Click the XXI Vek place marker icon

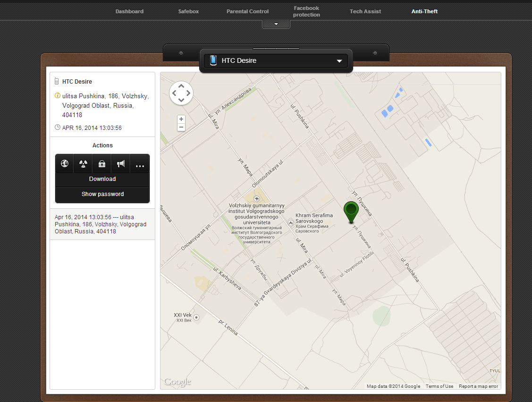click(196, 317)
